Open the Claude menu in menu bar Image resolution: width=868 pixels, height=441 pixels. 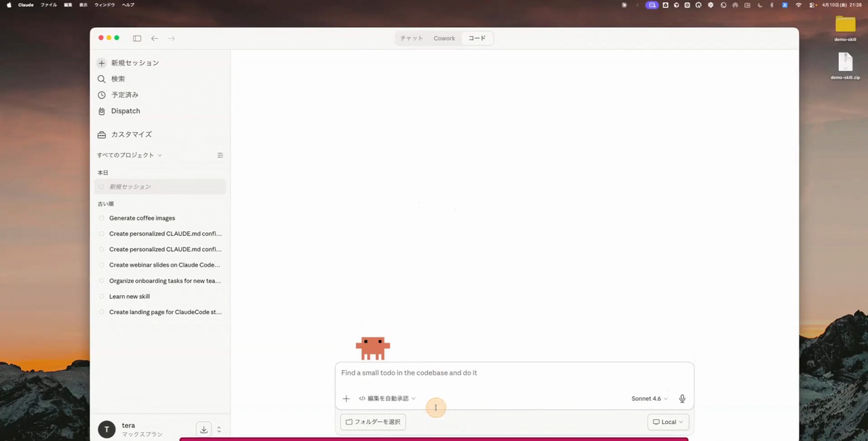[26, 5]
